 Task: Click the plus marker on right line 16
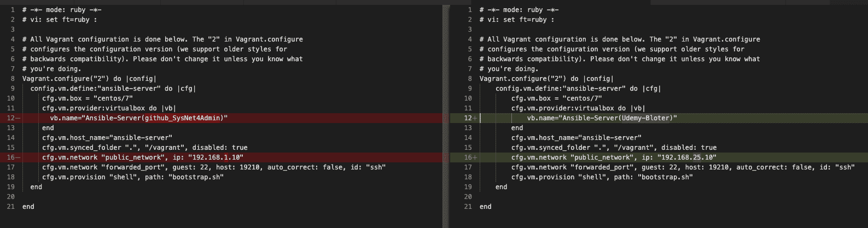475,157
